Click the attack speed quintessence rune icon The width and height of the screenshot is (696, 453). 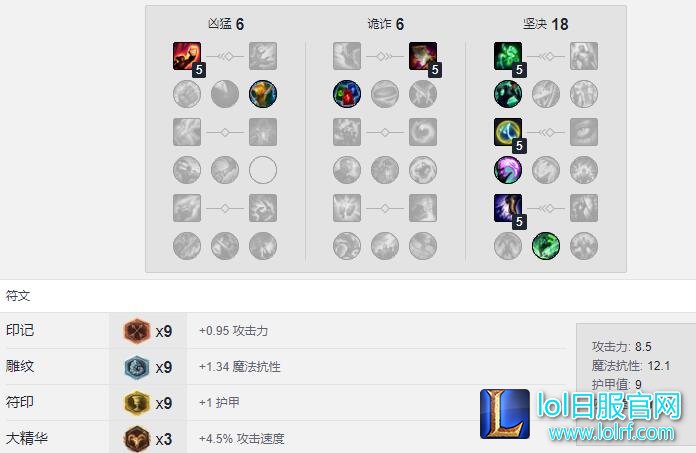click(x=137, y=439)
